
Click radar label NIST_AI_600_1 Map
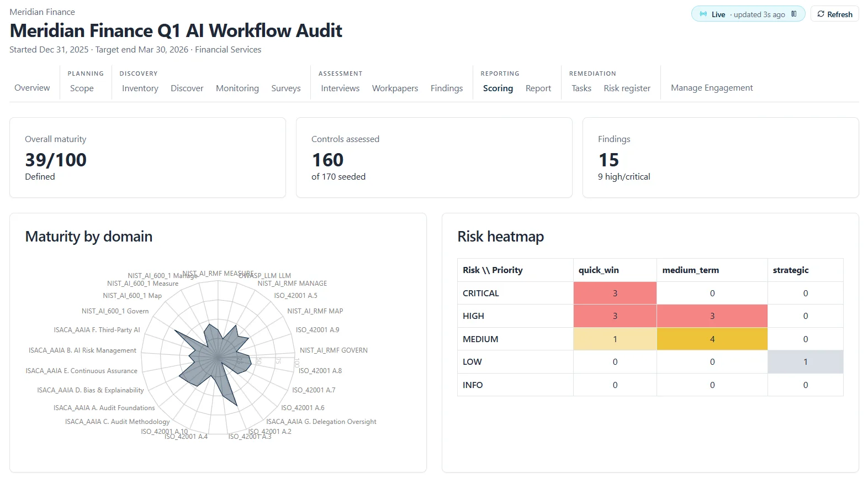pos(133,296)
